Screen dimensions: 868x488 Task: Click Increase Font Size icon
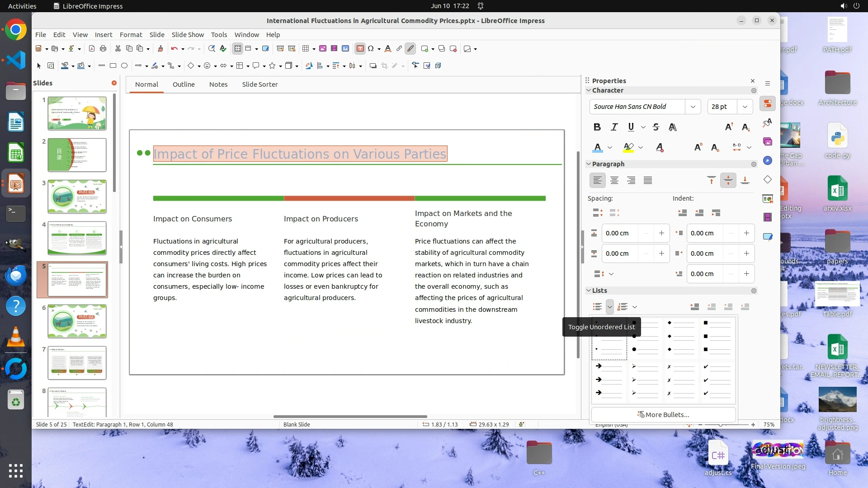coord(729,127)
